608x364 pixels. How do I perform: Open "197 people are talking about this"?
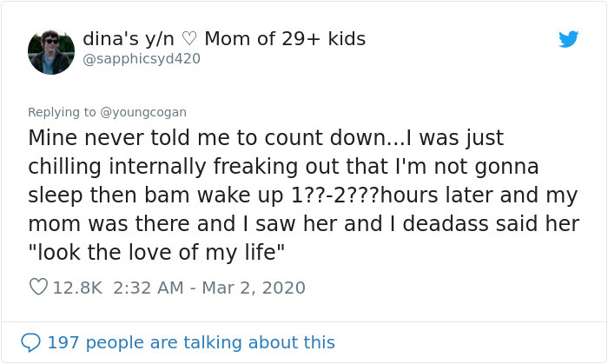click(190, 342)
